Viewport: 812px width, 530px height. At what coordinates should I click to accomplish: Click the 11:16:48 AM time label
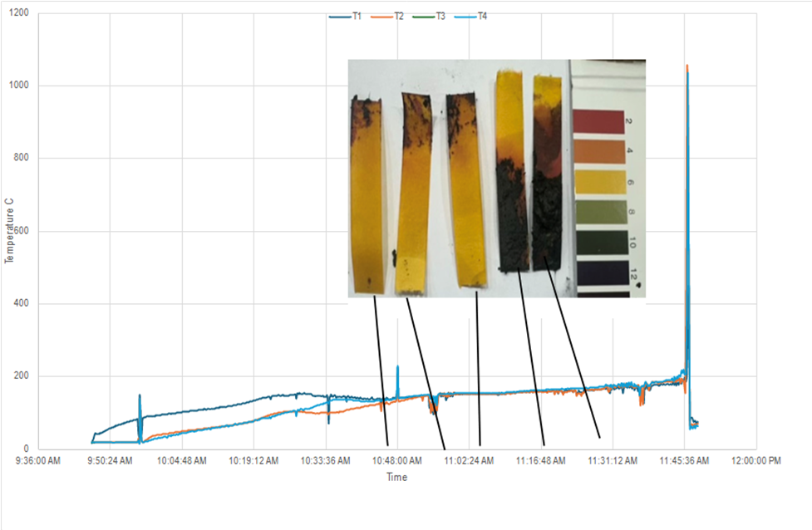point(541,461)
